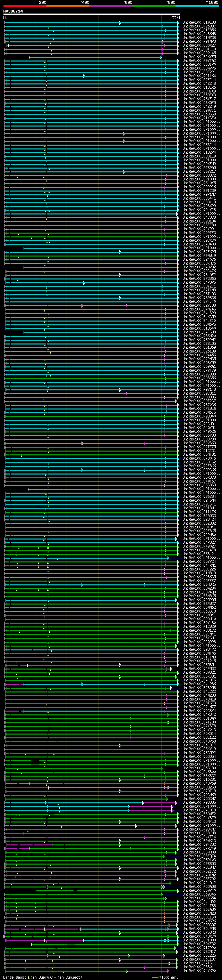The height and width of the screenshot is (980, 222).
Task: Select hit label UniRef100_C0NN62
Action: (199, 608)
